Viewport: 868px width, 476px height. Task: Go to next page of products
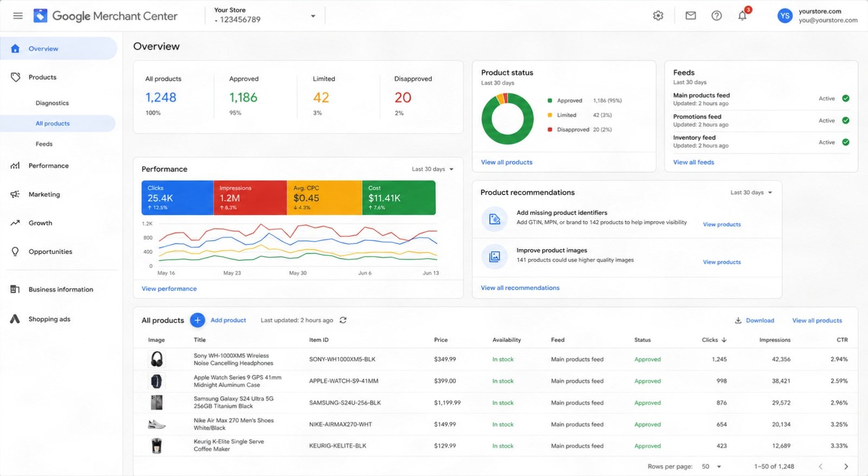click(x=846, y=466)
